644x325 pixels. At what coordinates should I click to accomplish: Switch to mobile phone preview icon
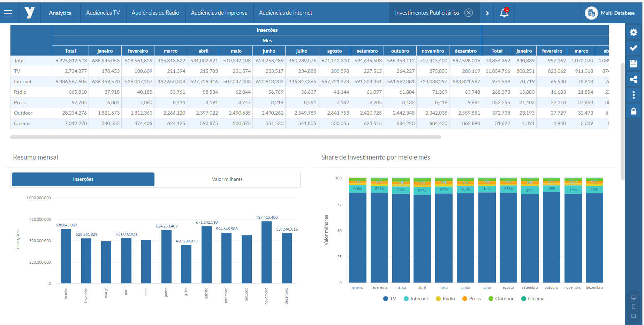pos(633,307)
